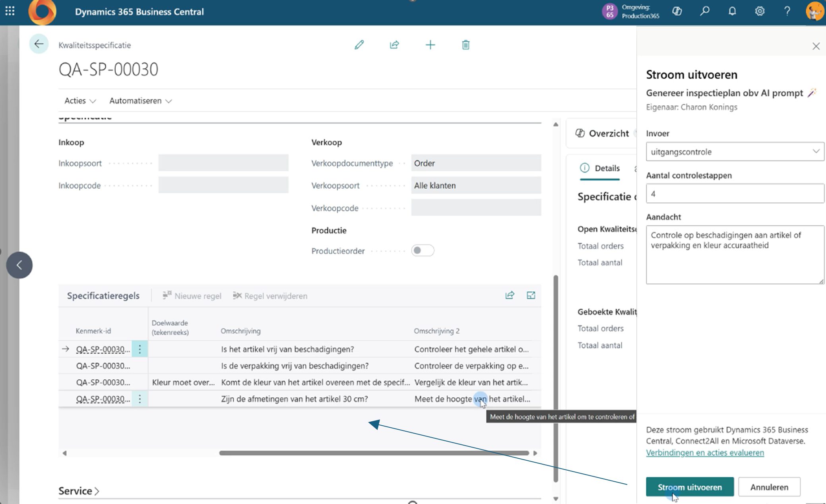Click the page vertical scrollbar thumb
This screenshot has width=826, height=504.
556,378
